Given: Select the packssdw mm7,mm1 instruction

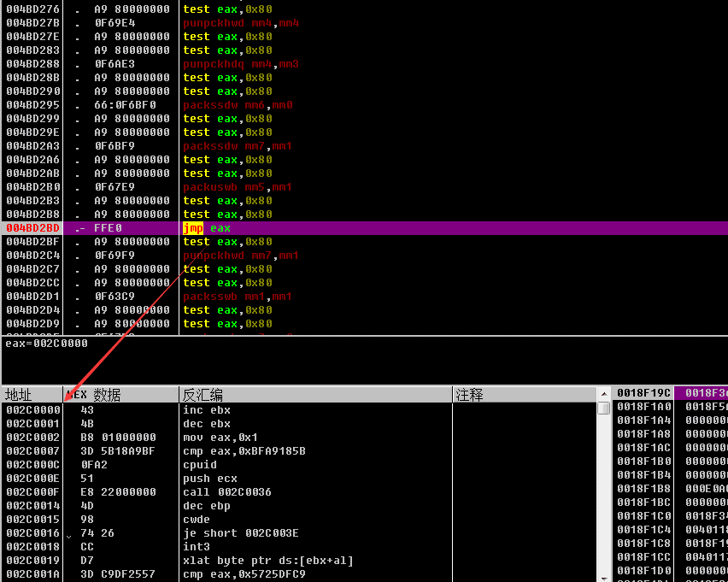Looking at the screenshot, I should click(238, 146).
